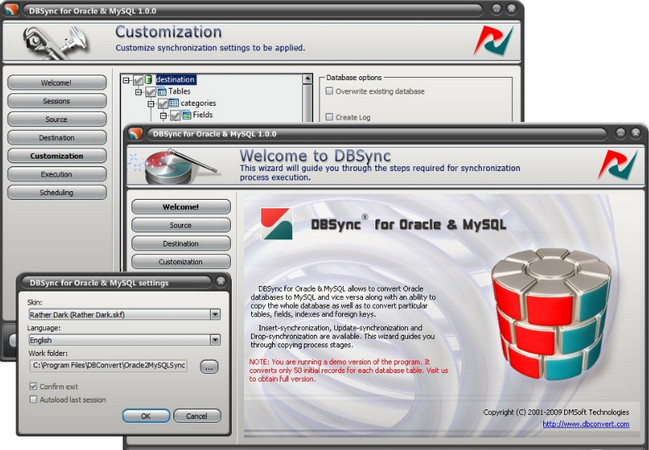This screenshot has width=649, height=450.
Task: Select Source step in Customization window sidebar
Action: coord(57,119)
